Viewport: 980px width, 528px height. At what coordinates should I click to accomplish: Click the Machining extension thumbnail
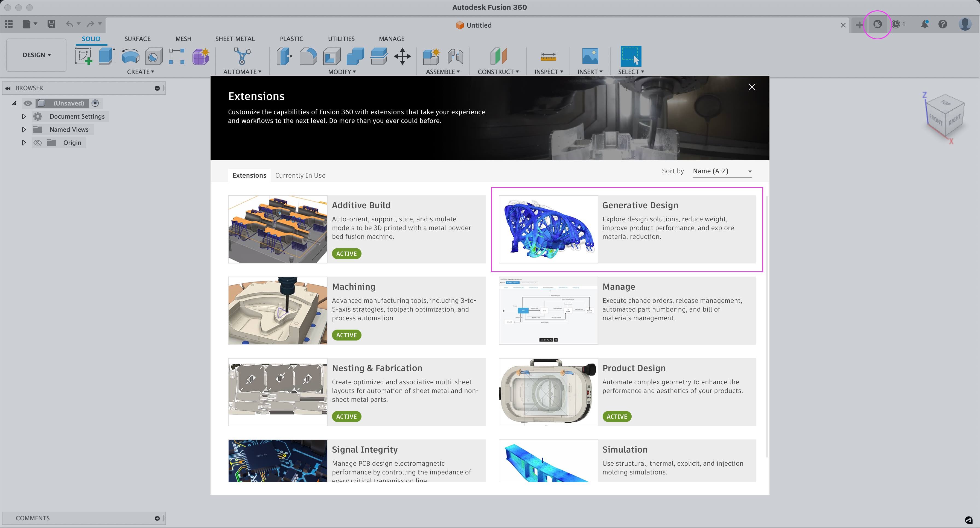(x=277, y=310)
